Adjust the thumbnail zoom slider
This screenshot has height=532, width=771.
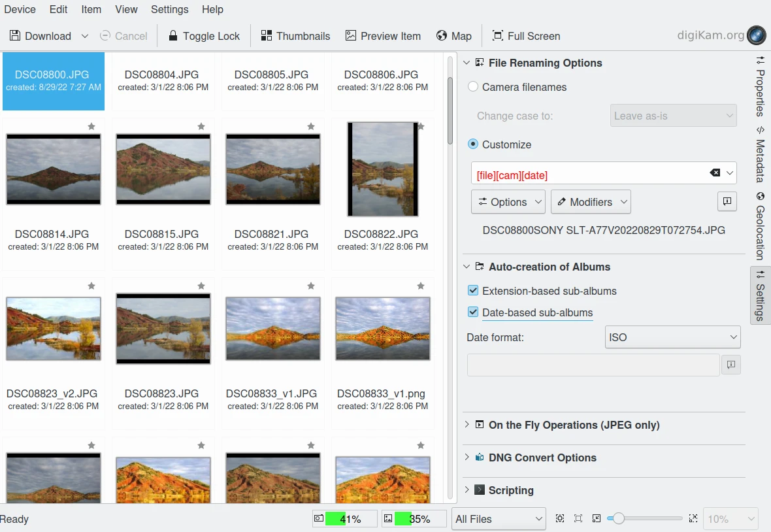[618, 519]
